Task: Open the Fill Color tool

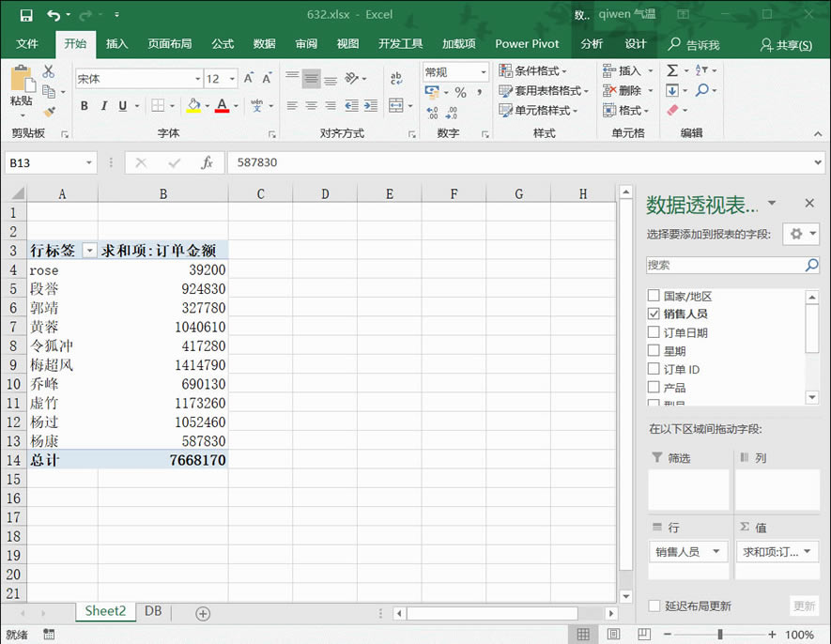Action: [x=194, y=106]
